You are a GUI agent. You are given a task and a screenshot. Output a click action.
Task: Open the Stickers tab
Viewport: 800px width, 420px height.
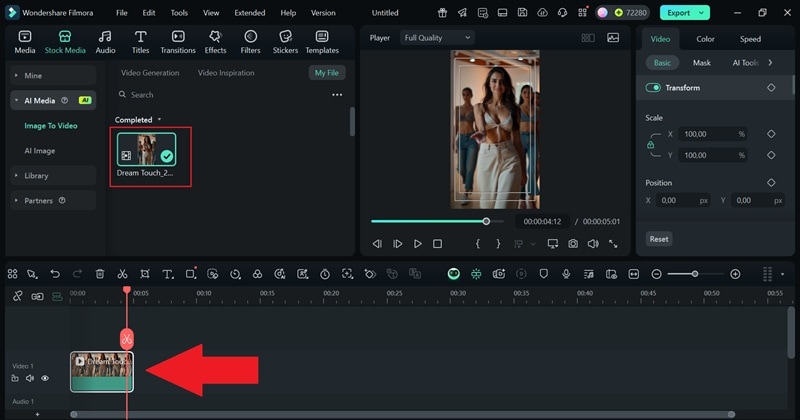pos(285,42)
